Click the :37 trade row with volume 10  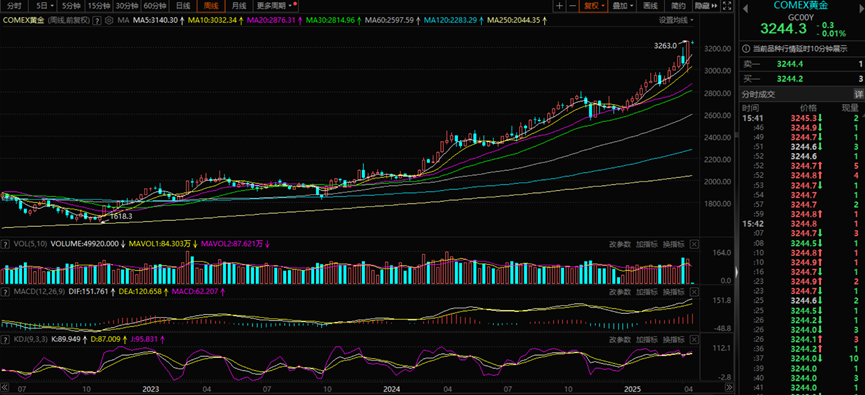point(801,358)
